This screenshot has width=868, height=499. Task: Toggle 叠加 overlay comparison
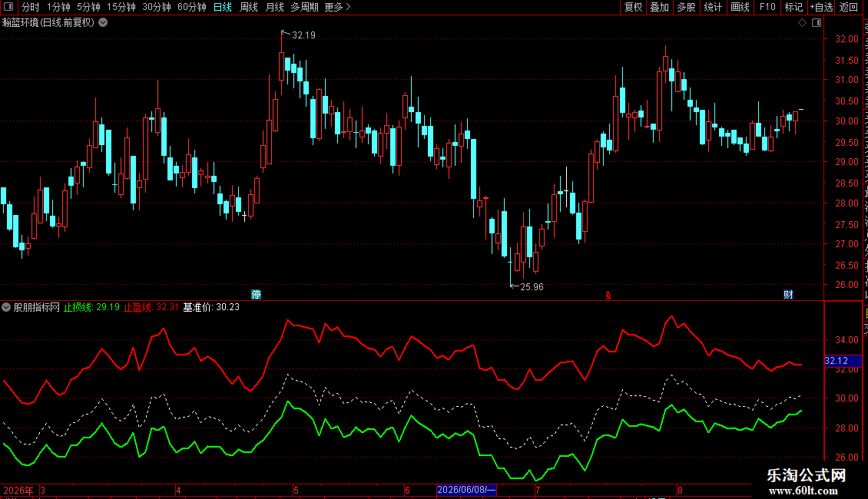point(660,7)
